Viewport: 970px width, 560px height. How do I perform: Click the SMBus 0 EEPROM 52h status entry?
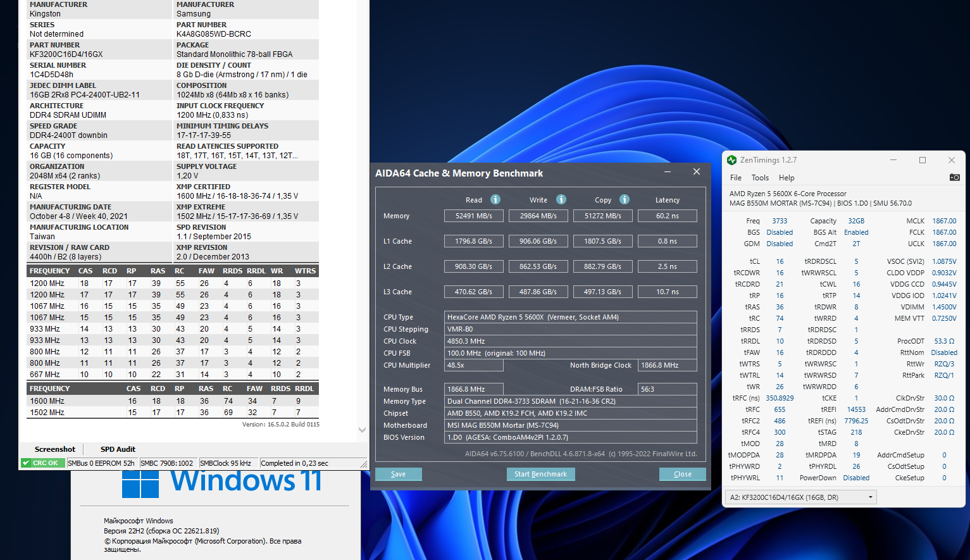coord(101,463)
